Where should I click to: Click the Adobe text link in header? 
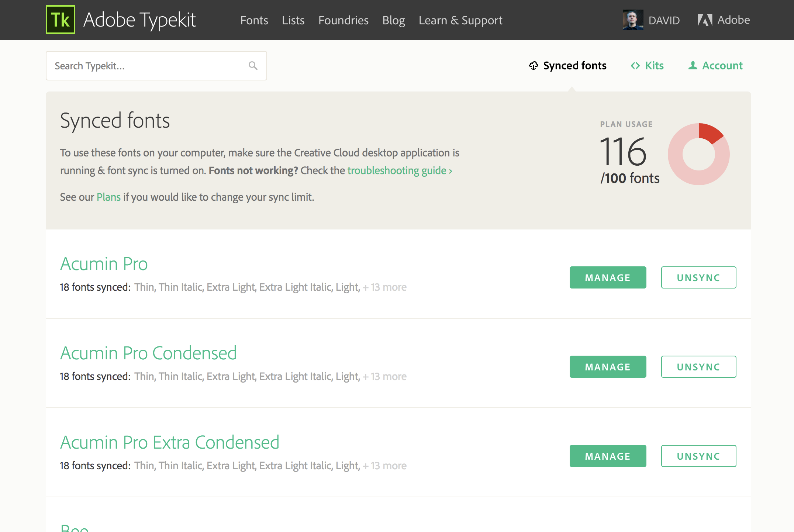tap(733, 20)
